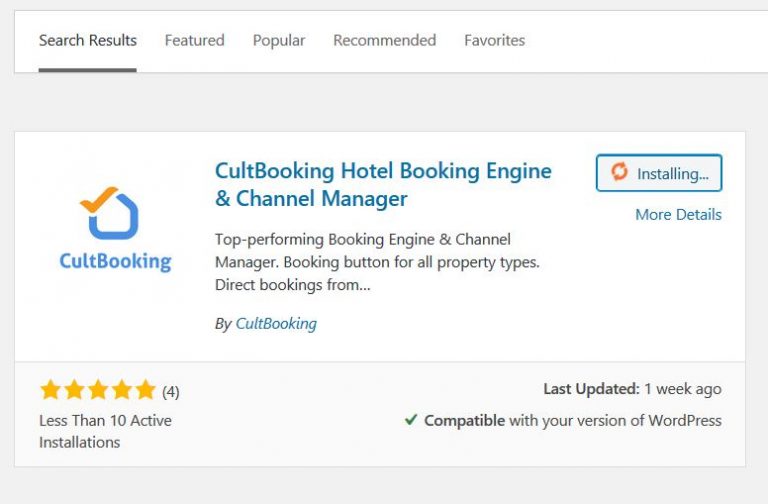The width and height of the screenshot is (768, 504).
Task: Click the orange spinning install icon
Action: 619,173
